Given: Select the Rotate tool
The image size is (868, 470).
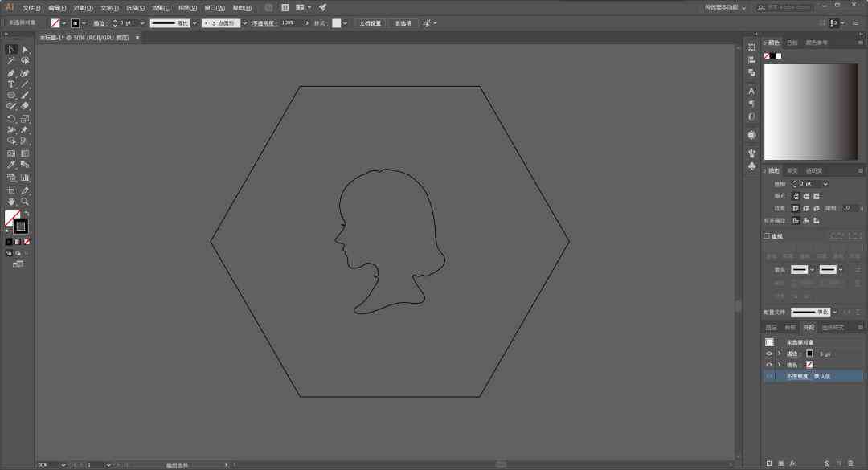Looking at the screenshot, I should [11, 118].
